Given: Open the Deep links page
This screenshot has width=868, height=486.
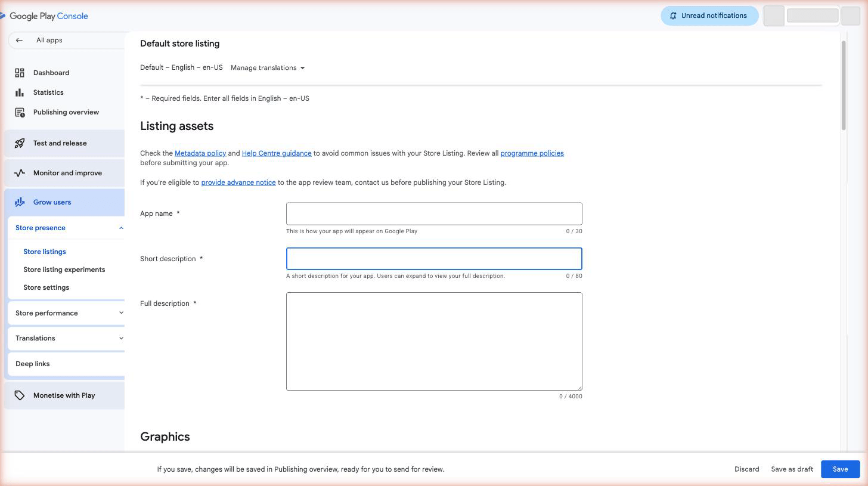Looking at the screenshot, I should (32, 364).
